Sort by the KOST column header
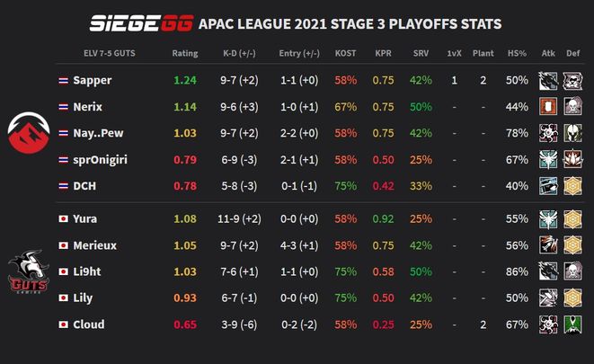 tap(345, 53)
